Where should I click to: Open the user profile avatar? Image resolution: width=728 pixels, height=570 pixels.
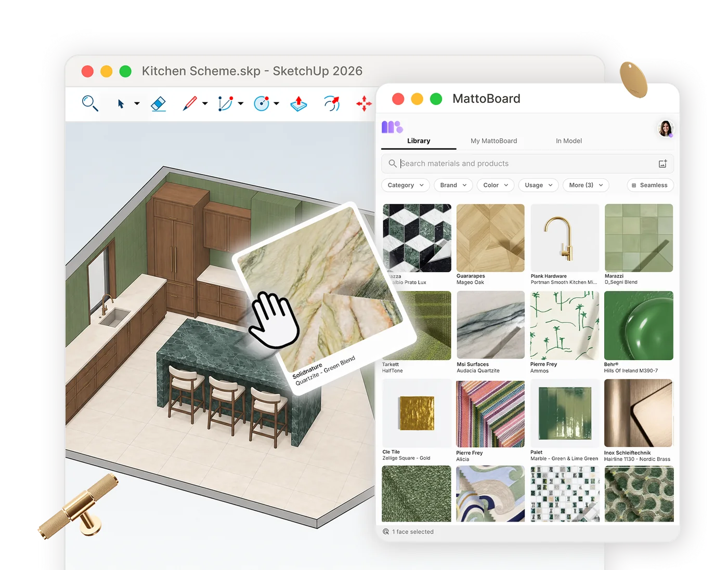click(x=666, y=128)
